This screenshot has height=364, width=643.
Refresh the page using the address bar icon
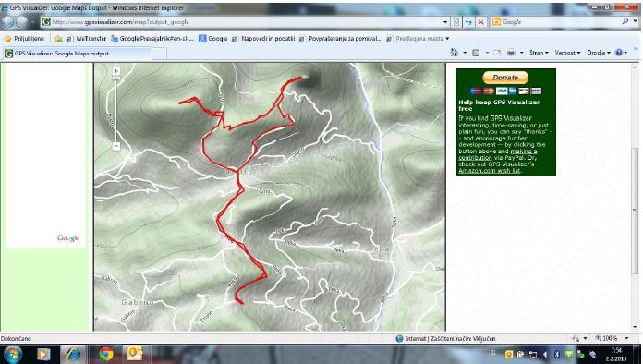[468, 22]
